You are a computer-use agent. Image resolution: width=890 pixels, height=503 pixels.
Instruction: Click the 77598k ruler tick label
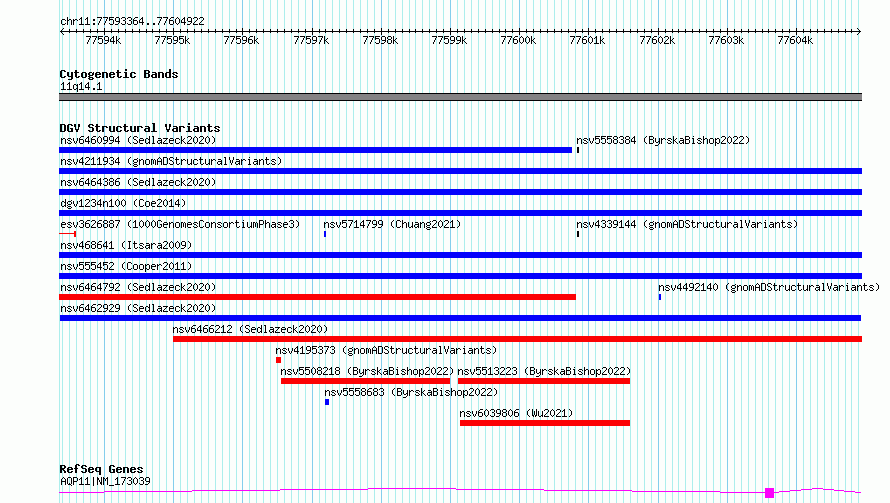[x=380, y=41]
